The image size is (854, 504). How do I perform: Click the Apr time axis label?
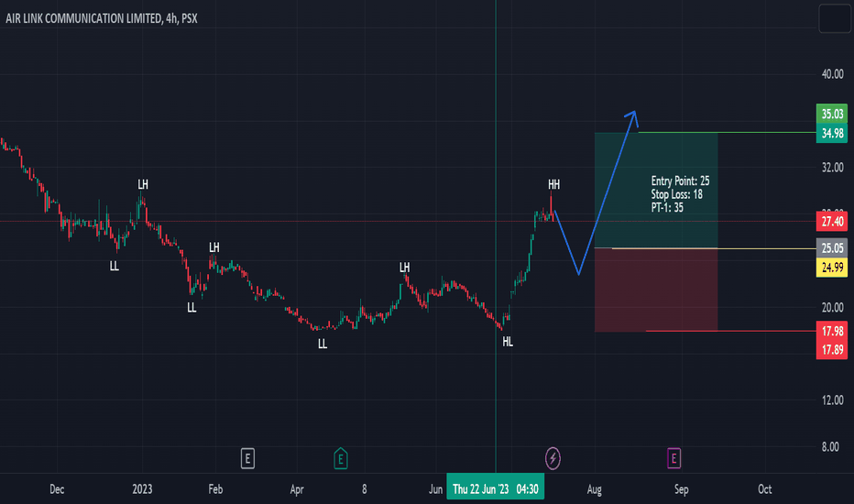click(297, 489)
